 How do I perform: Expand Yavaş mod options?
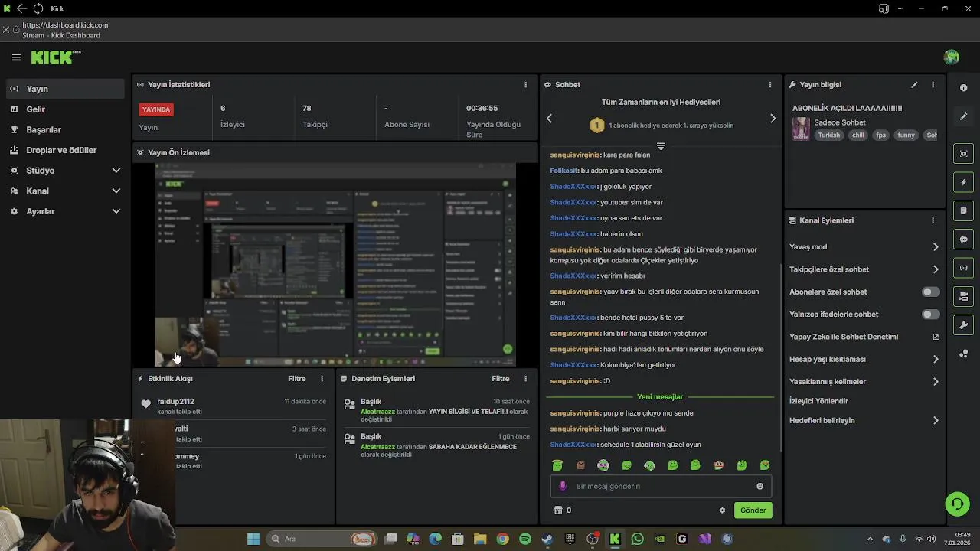935,247
